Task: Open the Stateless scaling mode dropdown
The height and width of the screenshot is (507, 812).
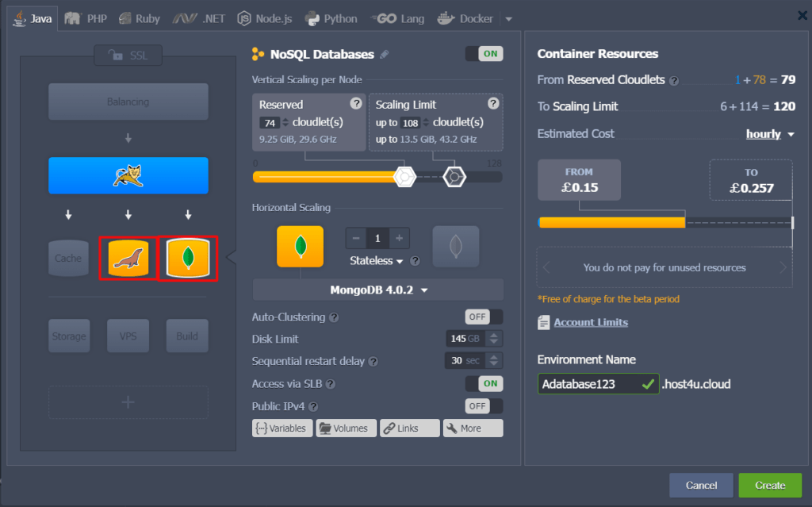Action: [x=377, y=261]
